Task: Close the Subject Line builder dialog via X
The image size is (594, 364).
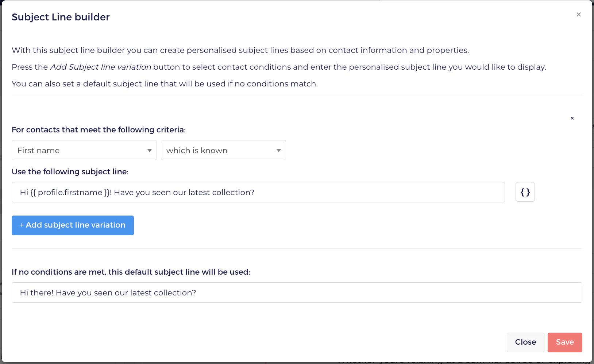Action: (579, 15)
